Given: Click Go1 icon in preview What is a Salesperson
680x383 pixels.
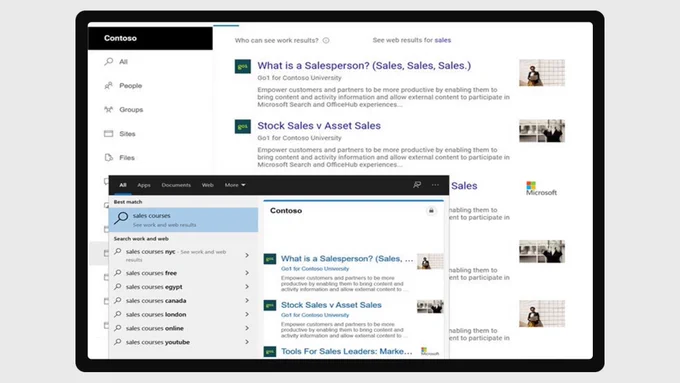Looking at the screenshot, I should point(270,259).
